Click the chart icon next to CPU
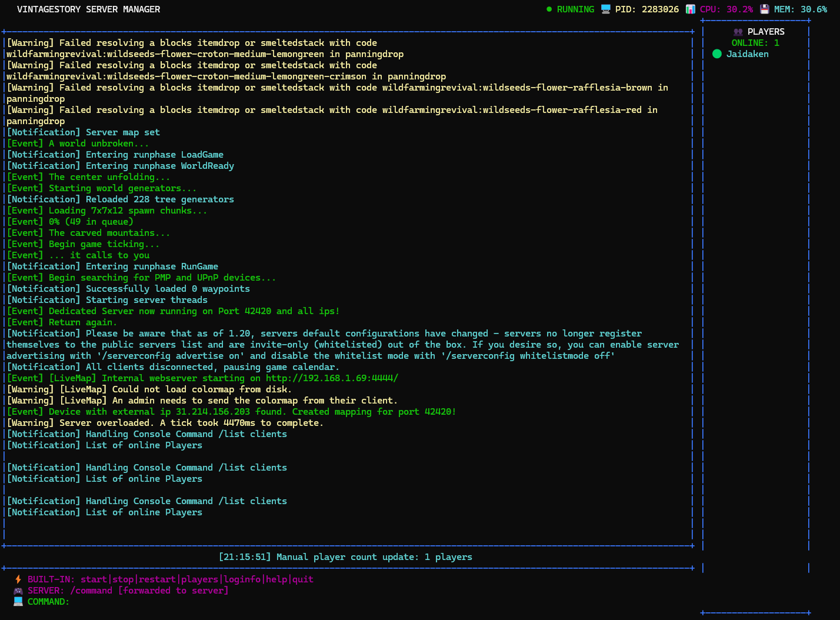 pyautogui.click(x=690, y=9)
